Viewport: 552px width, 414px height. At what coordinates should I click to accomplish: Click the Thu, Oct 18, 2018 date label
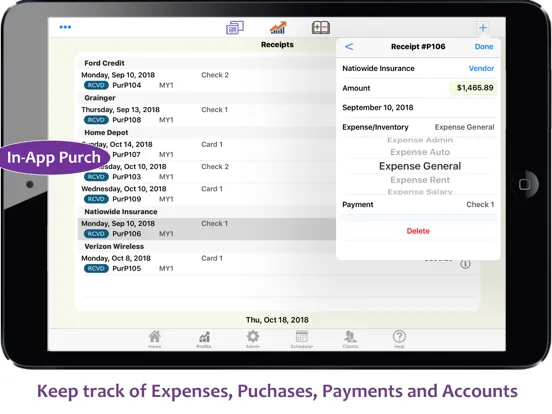[277, 320]
